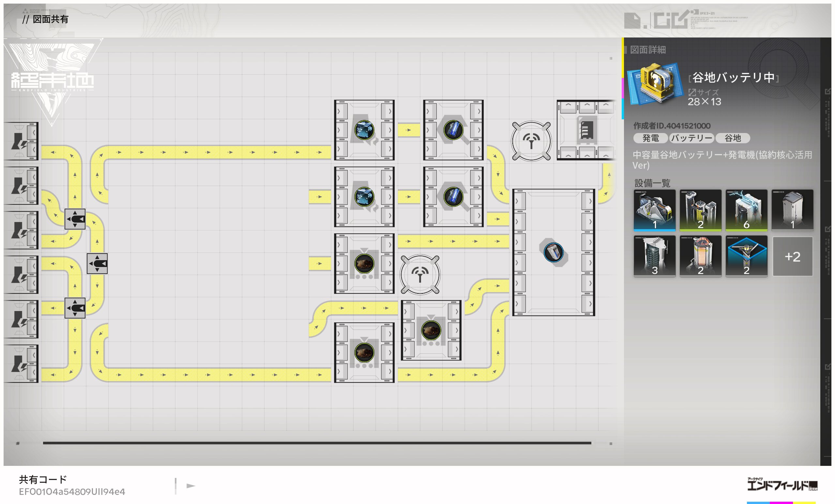Expand hidden equipment with +2 tile
The height and width of the screenshot is (504, 835).
click(792, 257)
